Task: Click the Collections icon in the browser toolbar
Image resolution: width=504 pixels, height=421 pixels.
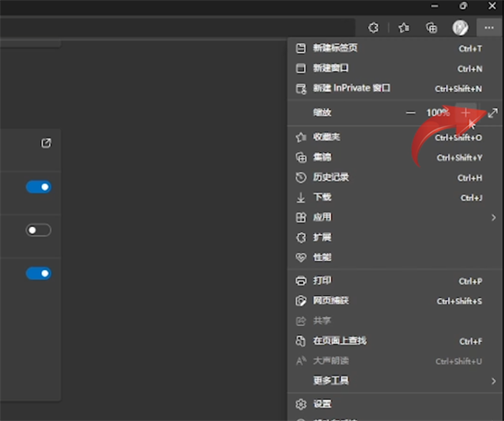Action: click(x=432, y=28)
